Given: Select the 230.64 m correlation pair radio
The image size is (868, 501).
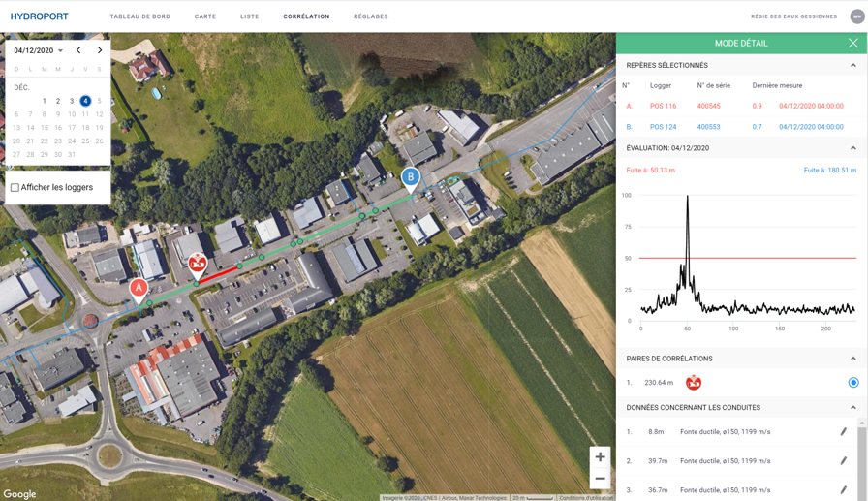Looking at the screenshot, I should pos(852,383).
